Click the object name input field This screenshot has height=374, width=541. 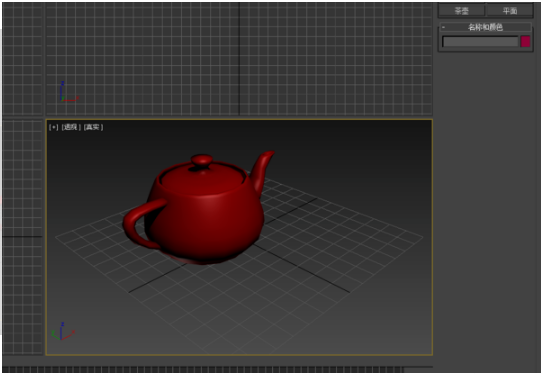pyautogui.click(x=480, y=42)
